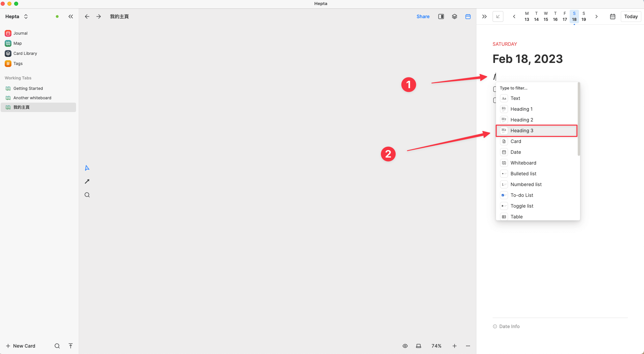
Task: Toggle the eye visibility icon
Action: tap(405, 346)
